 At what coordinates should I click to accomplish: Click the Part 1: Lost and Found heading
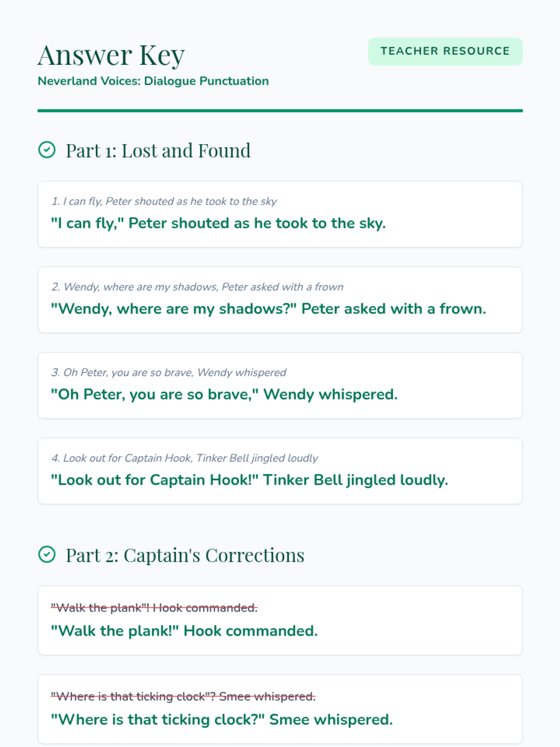coord(158,151)
